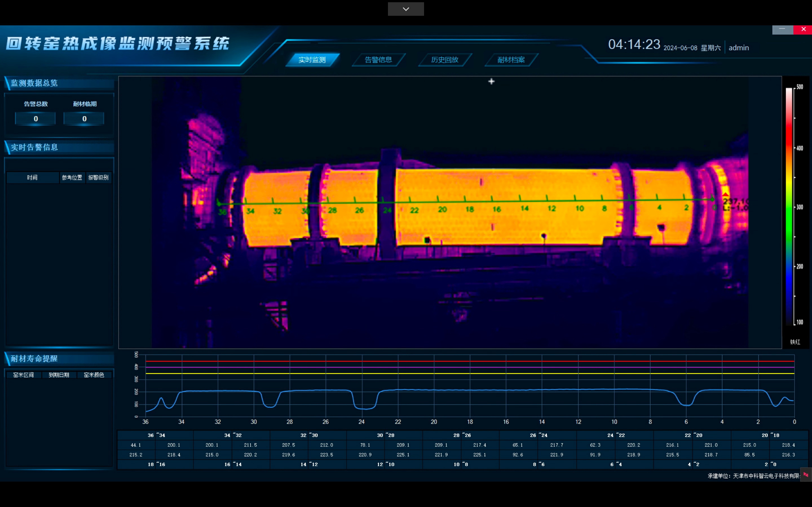Switch to the 实时监测 tab

point(312,60)
